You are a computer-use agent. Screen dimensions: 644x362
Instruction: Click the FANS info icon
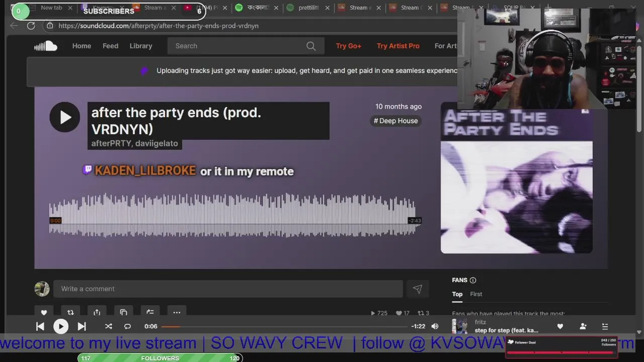click(x=473, y=280)
